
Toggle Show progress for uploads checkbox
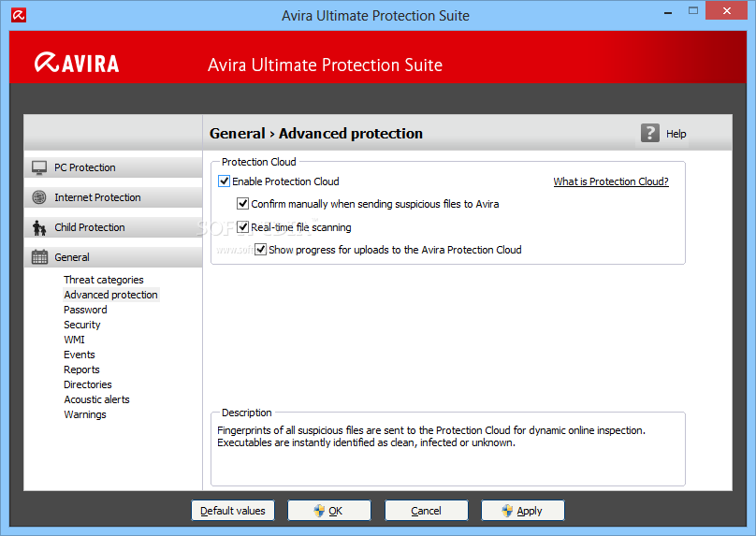tap(260, 249)
